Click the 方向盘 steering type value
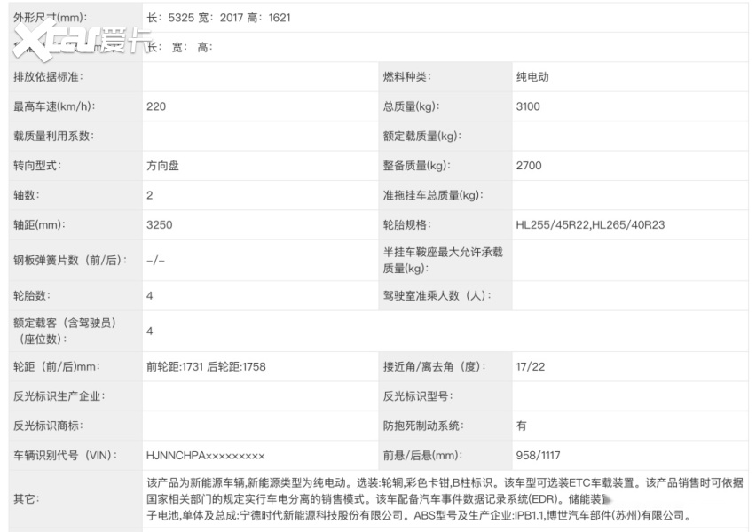 162,166
